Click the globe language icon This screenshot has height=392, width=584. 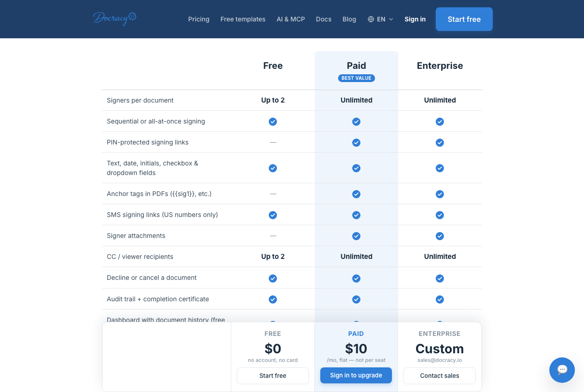pyautogui.click(x=371, y=19)
